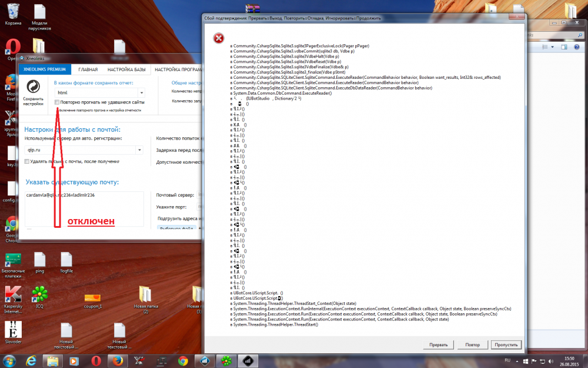588x368 pixels.
Task: Click the Windows Start orb
Action: [9, 362]
